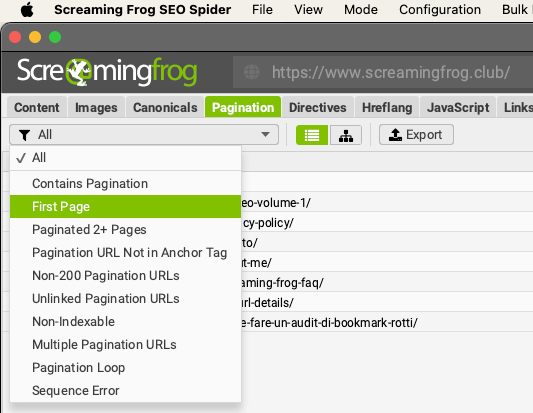Select the Pagination tab
The image size is (533, 413).
click(243, 107)
